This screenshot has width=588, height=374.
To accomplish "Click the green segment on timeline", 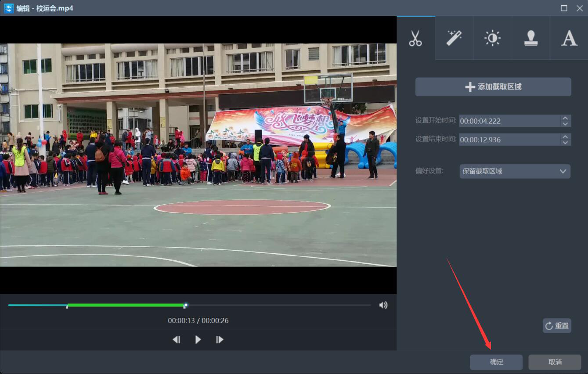I will pos(126,305).
